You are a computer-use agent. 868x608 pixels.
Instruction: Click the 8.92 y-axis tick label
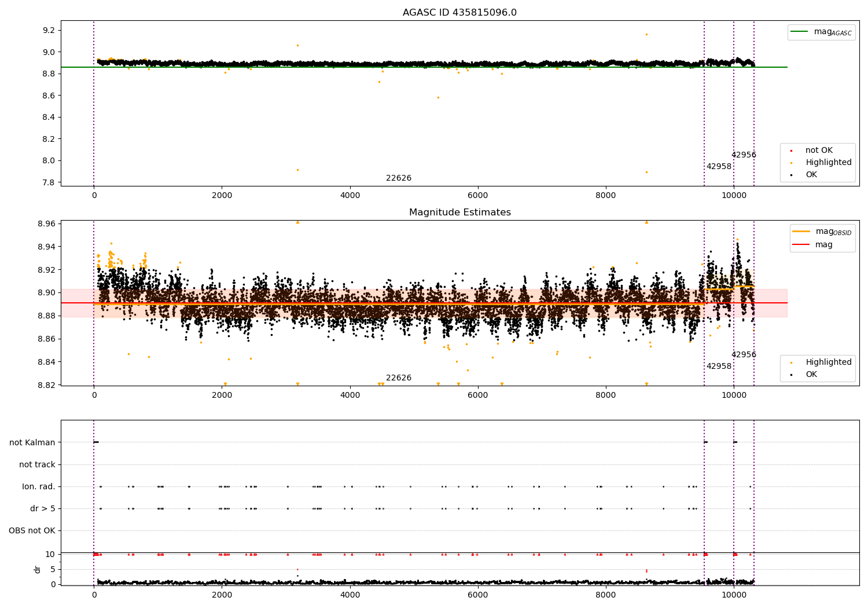46,270
